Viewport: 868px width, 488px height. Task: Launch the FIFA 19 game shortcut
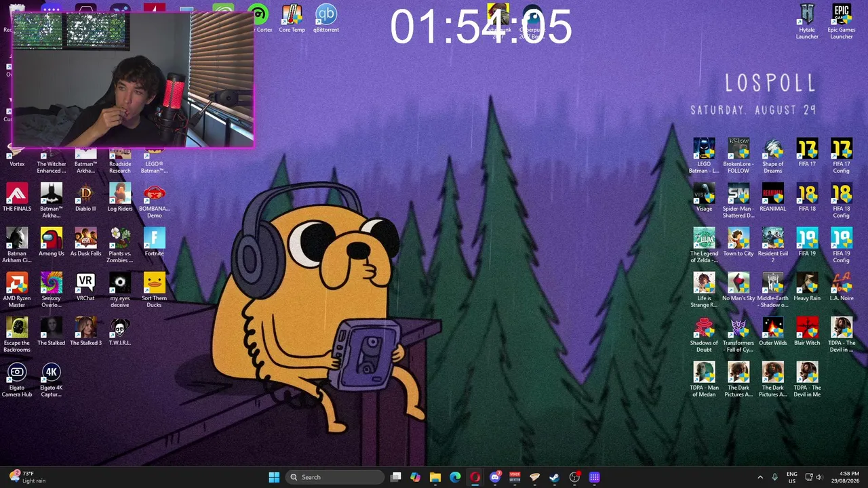(x=807, y=243)
